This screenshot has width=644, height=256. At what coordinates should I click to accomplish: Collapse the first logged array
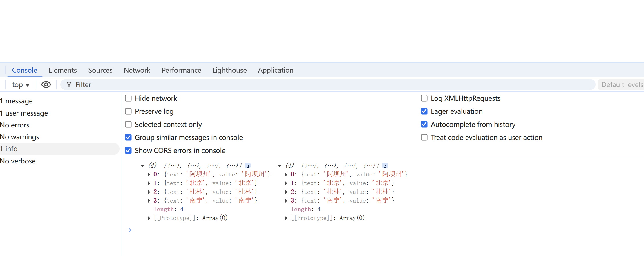pos(142,166)
